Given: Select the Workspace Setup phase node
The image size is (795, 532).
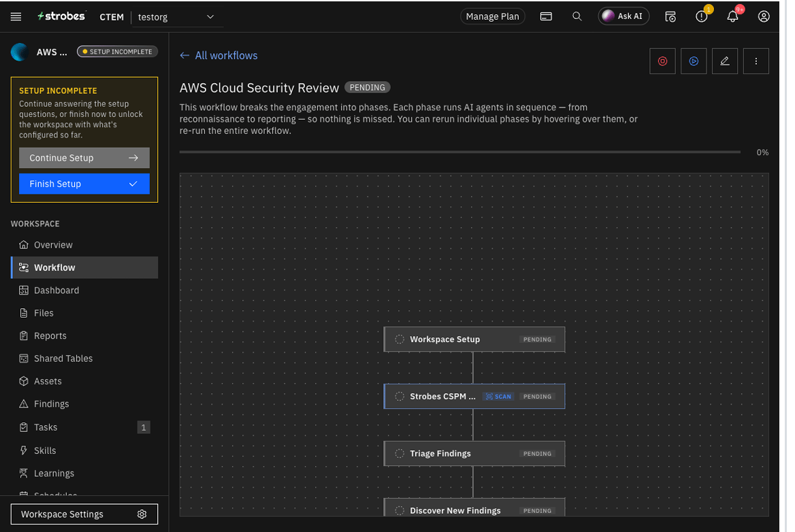Looking at the screenshot, I should (x=474, y=339).
